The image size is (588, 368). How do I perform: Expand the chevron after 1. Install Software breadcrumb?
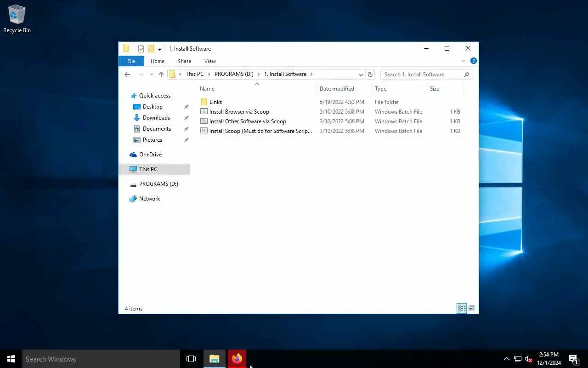pyautogui.click(x=311, y=74)
